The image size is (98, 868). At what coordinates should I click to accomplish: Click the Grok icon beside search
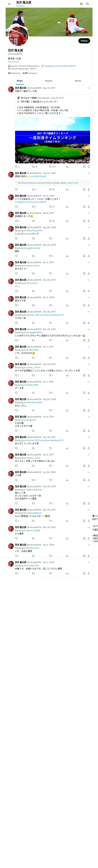(81, 4)
